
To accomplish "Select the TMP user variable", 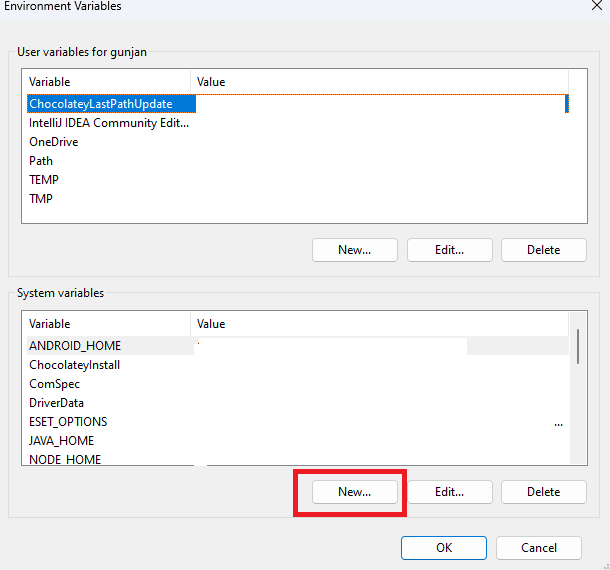I will [298, 199].
